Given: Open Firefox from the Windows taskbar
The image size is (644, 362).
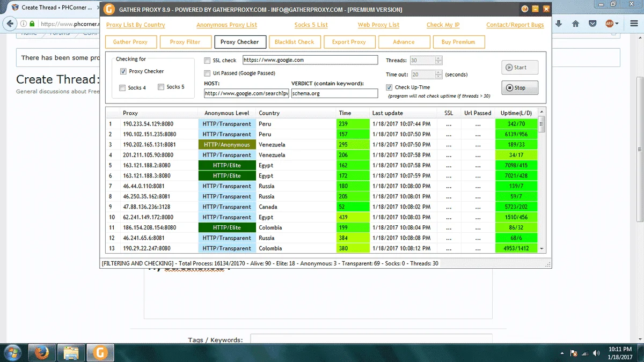Looking at the screenshot, I should (42, 353).
